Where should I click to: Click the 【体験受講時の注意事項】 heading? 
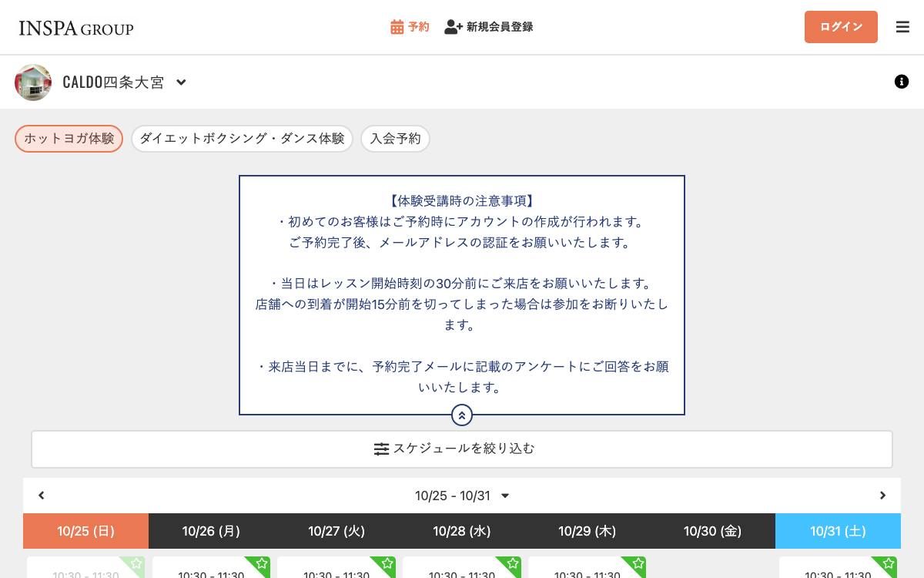[461, 201]
